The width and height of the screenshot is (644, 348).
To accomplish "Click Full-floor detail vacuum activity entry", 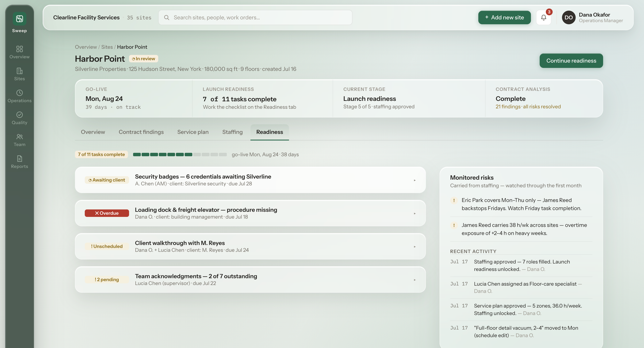I will point(521,332).
